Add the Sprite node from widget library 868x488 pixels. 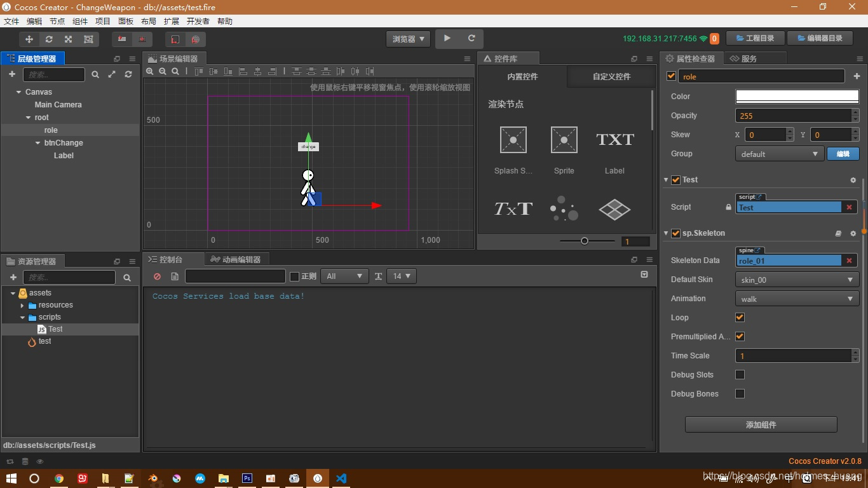[564, 151]
